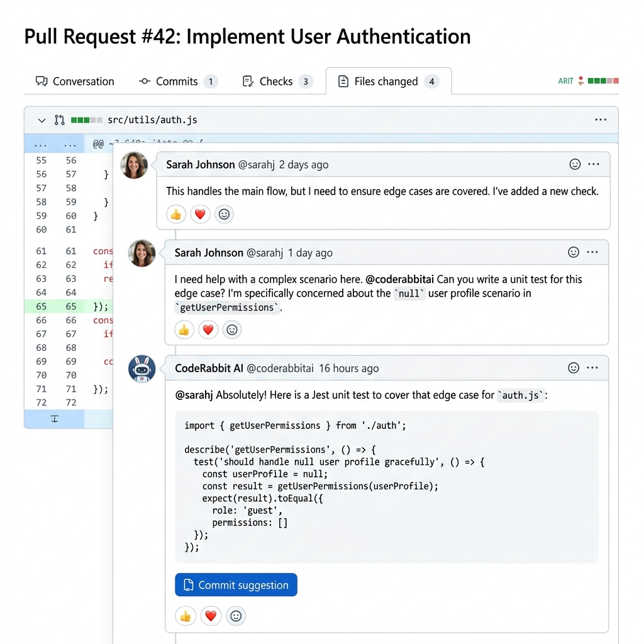Image resolution: width=644 pixels, height=644 pixels.
Task: Click the Commits count badge 1
Action: click(x=211, y=81)
